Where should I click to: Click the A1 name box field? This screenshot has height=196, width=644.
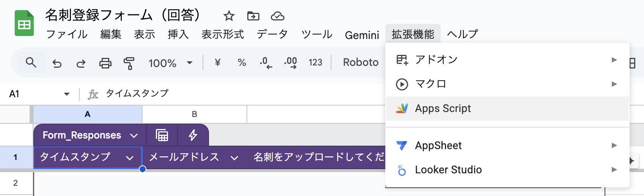click(x=34, y=94)
